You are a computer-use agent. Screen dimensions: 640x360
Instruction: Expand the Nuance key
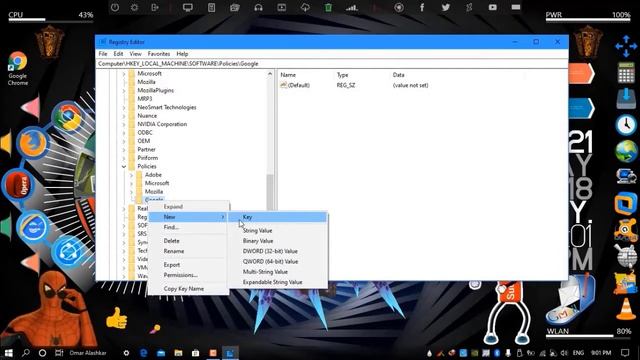(124, 116)
